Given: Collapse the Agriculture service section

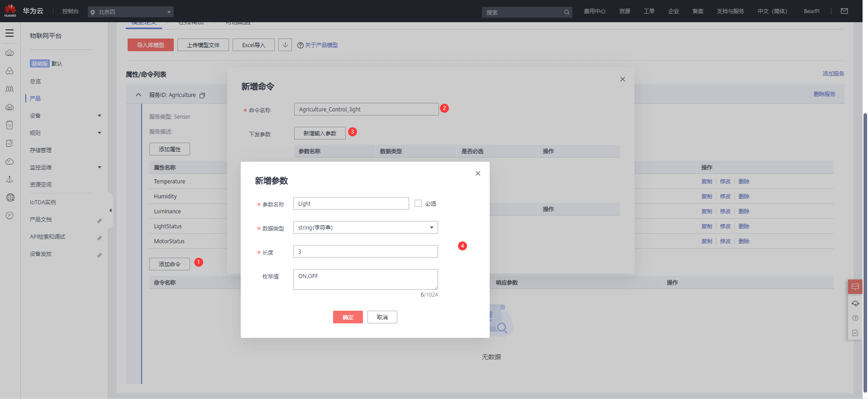Looking at the screenshot, I should click(138, 95).
